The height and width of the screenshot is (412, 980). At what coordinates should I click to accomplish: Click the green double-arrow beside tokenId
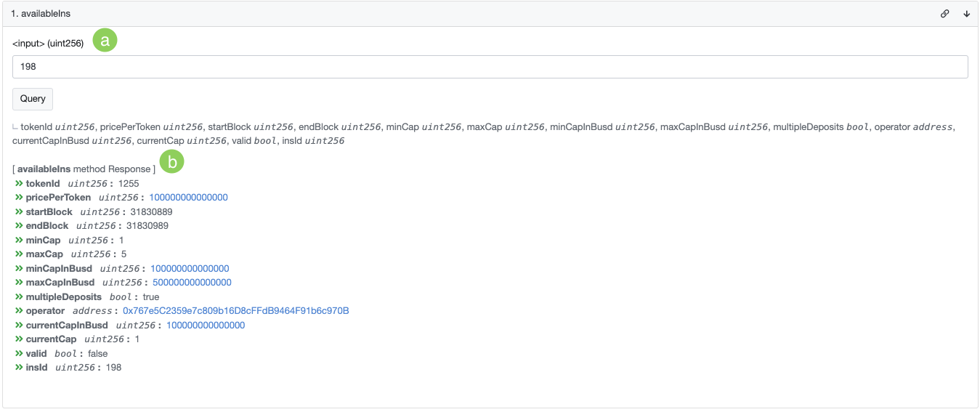[19, 184]
